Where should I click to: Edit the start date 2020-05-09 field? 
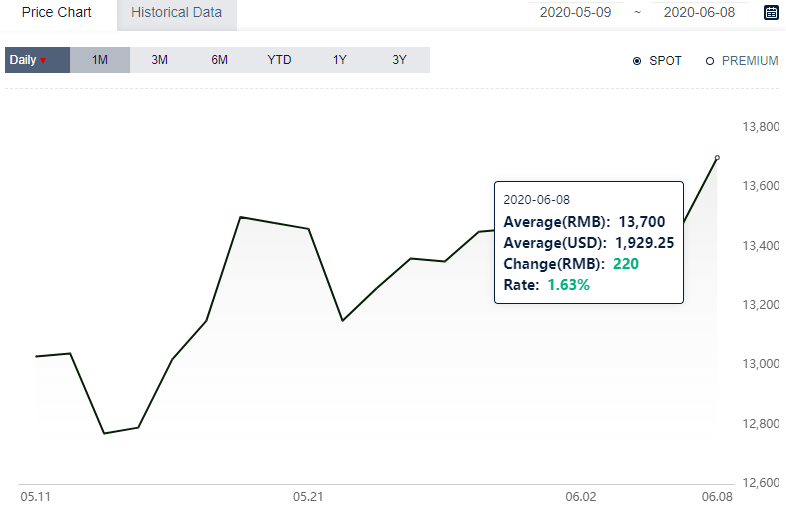coord(575,12)
